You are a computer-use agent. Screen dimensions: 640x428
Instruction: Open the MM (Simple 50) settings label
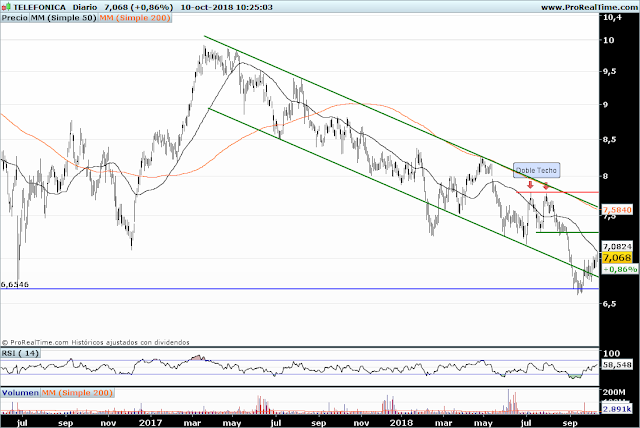pyautogui.click(x=63, y=18)
